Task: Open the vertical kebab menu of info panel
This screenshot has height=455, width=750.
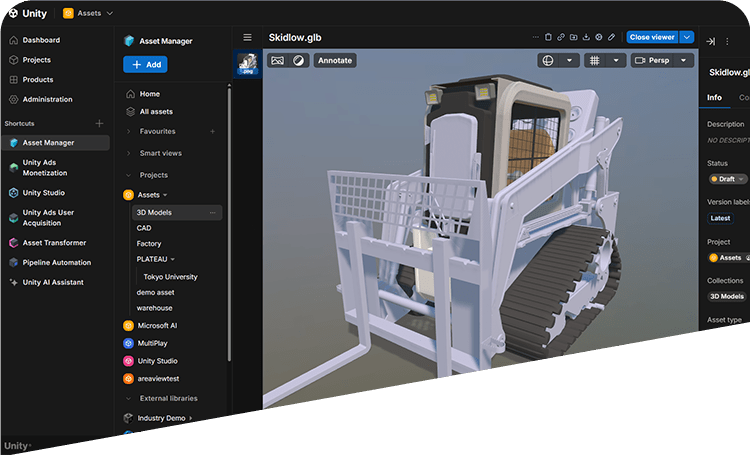Action: [x=727, y=42]
